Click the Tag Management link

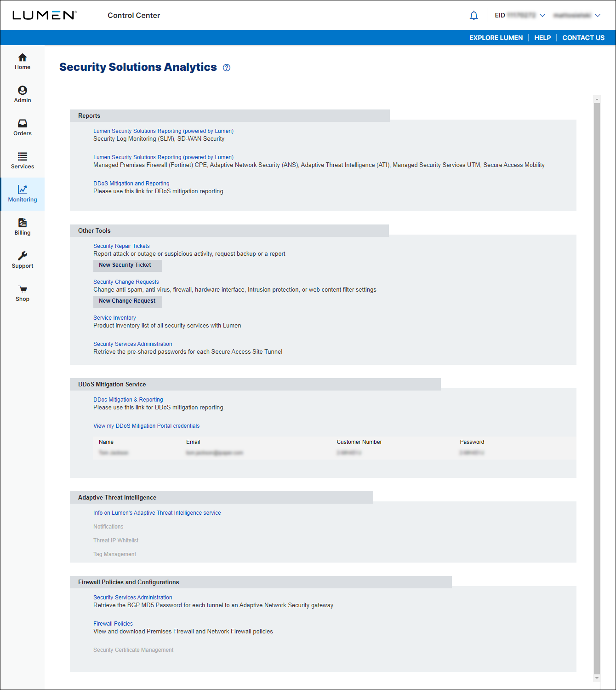tap(115, 554)
